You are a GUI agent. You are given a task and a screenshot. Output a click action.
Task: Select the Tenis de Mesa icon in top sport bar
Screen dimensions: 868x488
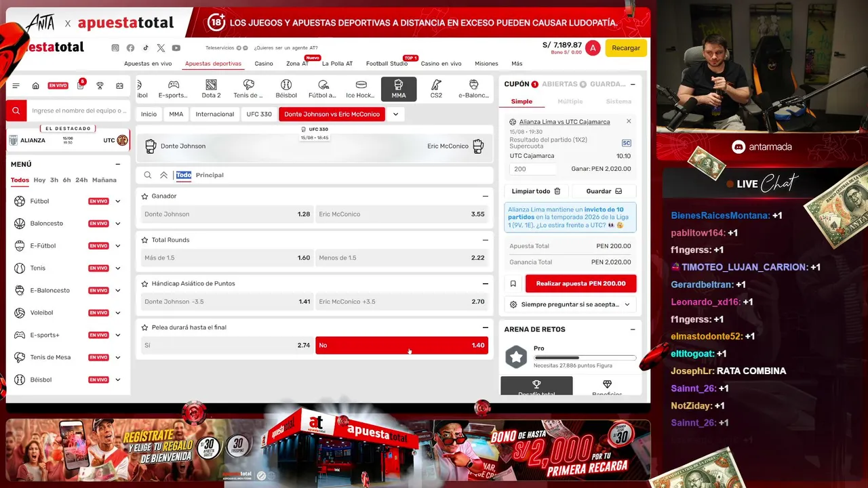(248, 89)
